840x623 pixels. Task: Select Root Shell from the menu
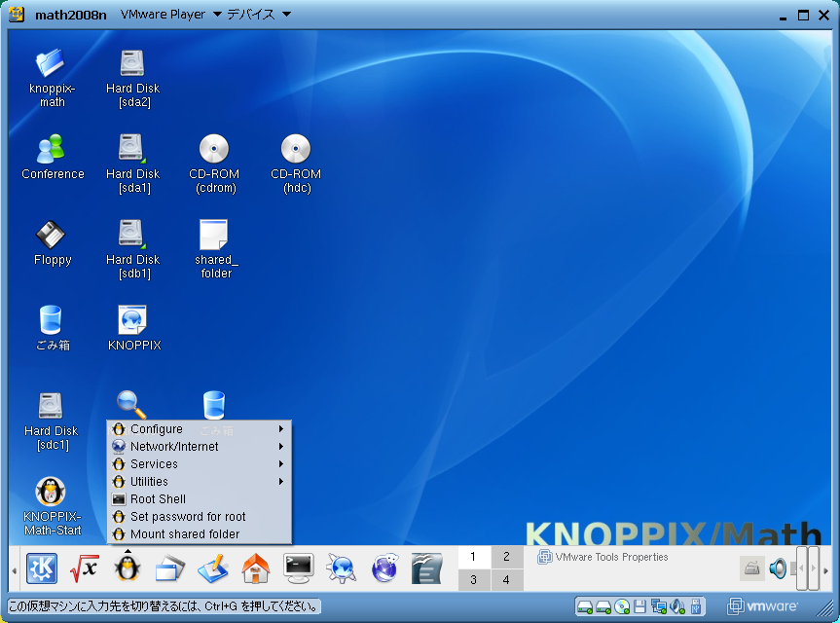coord(200,499)
